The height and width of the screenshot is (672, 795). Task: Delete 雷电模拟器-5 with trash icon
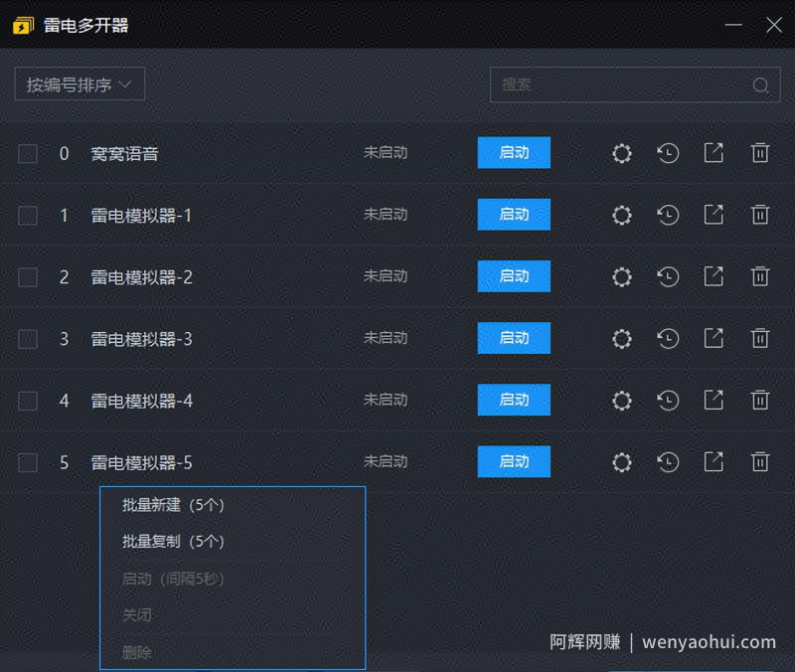(759, 462)
